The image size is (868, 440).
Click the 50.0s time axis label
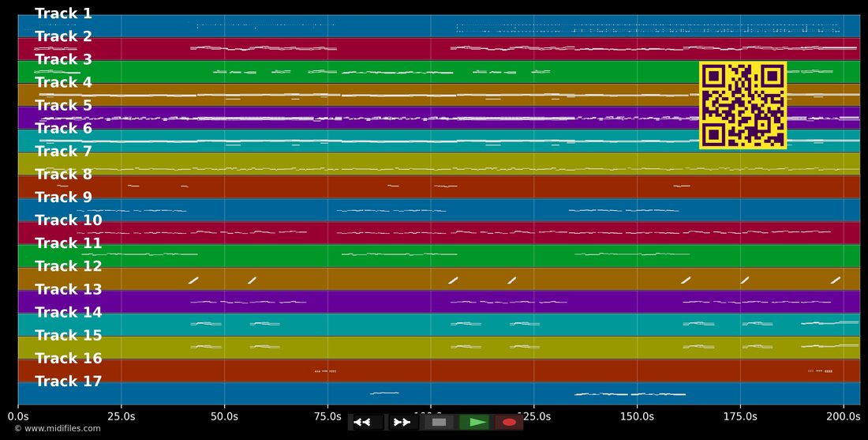point(224,416)
